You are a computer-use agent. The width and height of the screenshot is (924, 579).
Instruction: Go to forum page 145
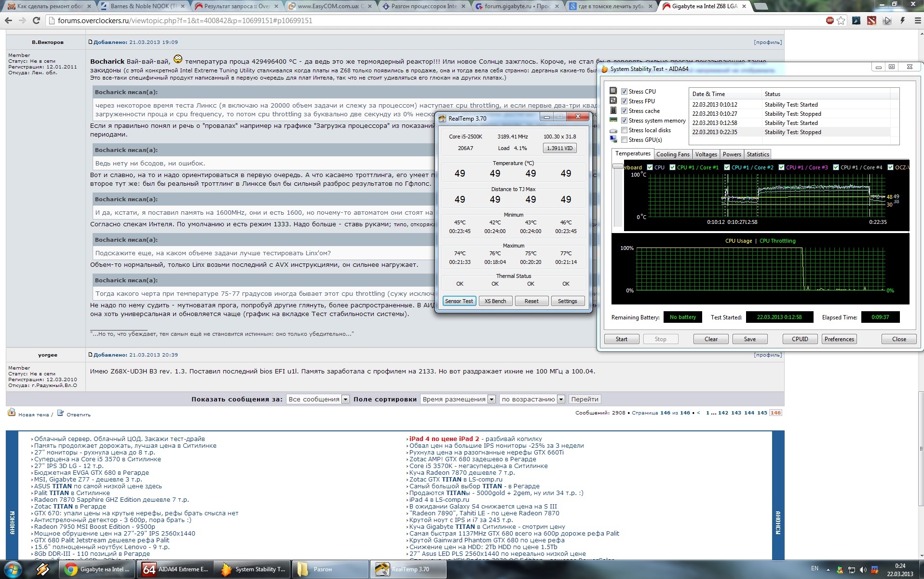pos(762,413)
